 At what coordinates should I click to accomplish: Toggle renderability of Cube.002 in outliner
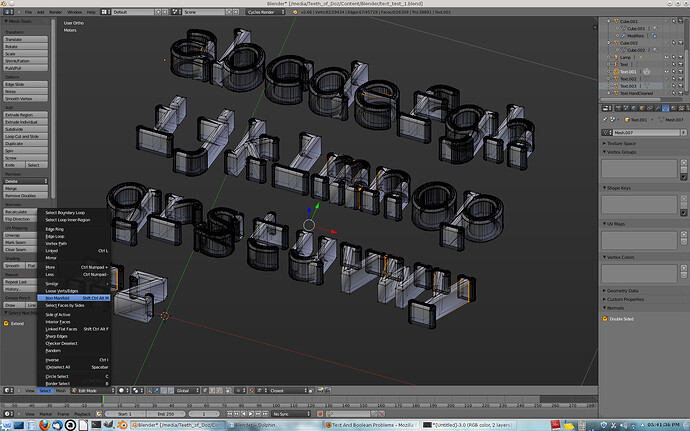pyautogui.click(x=680, y=43)
